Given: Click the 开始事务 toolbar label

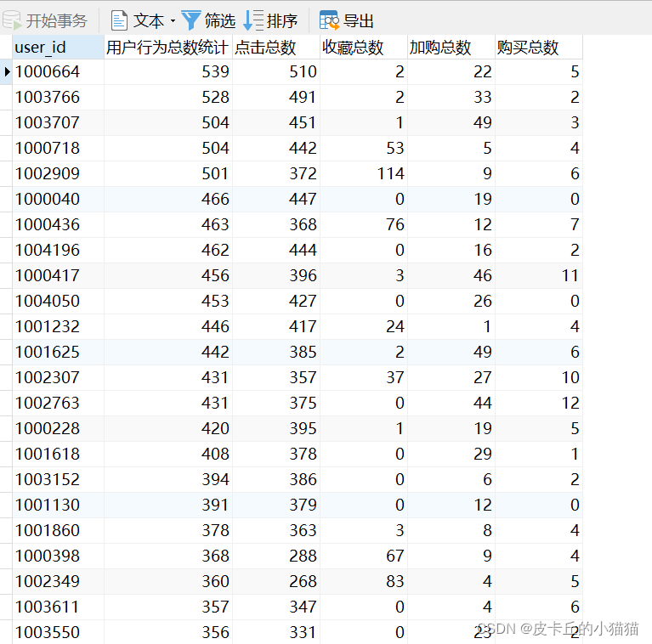Looking at the screenshot, I should coord(57,20).
